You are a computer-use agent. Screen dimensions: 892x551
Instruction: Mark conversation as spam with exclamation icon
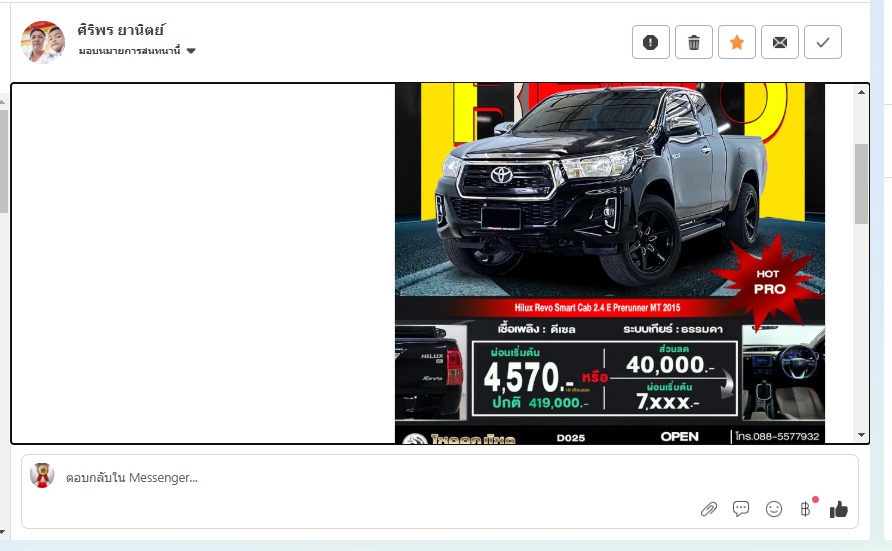click(650, 42)
